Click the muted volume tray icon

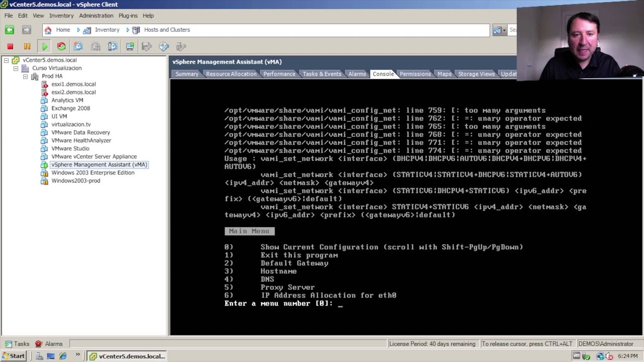click(609, 356)
